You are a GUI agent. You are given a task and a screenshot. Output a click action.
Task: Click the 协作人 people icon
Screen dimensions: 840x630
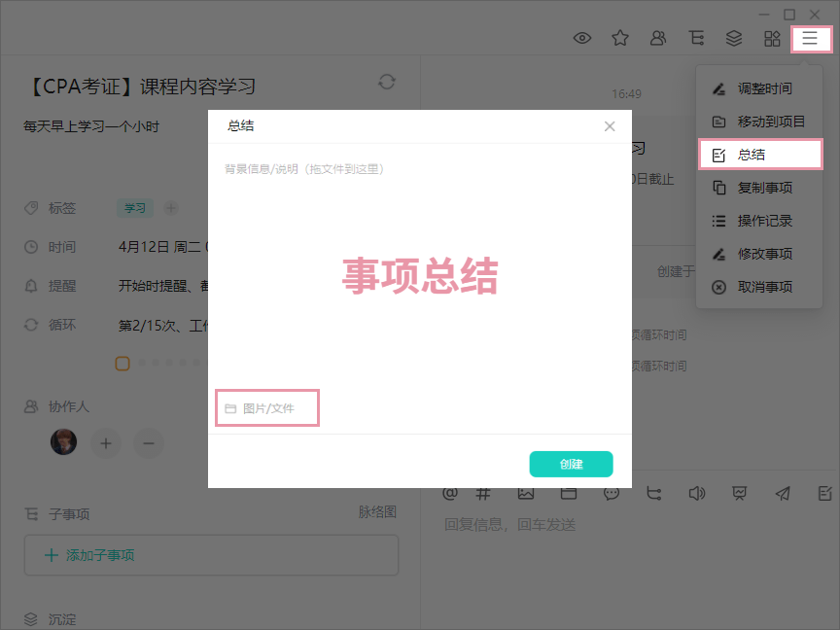coord(31,406)
